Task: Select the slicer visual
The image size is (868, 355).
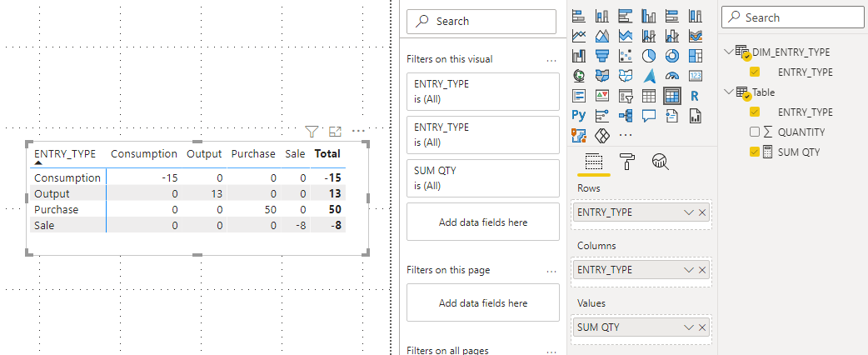Action: click(626, 96)
